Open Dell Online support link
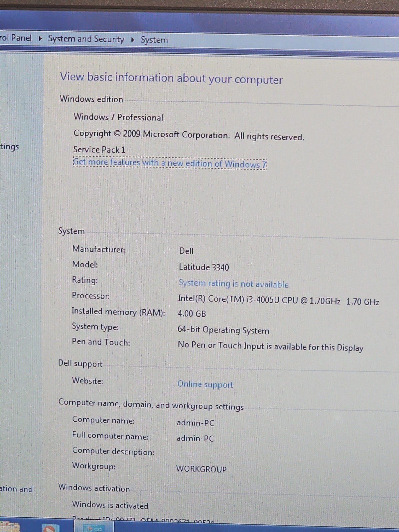 pos(205,384)
